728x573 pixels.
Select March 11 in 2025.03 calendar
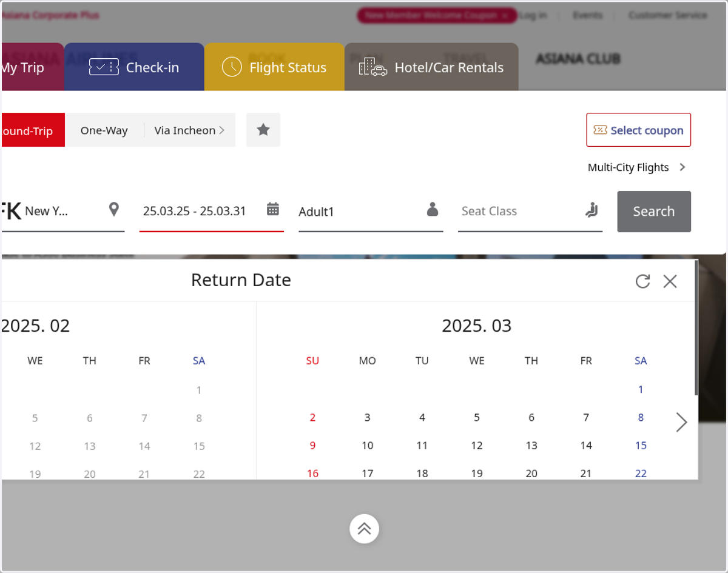click(422, 445)
